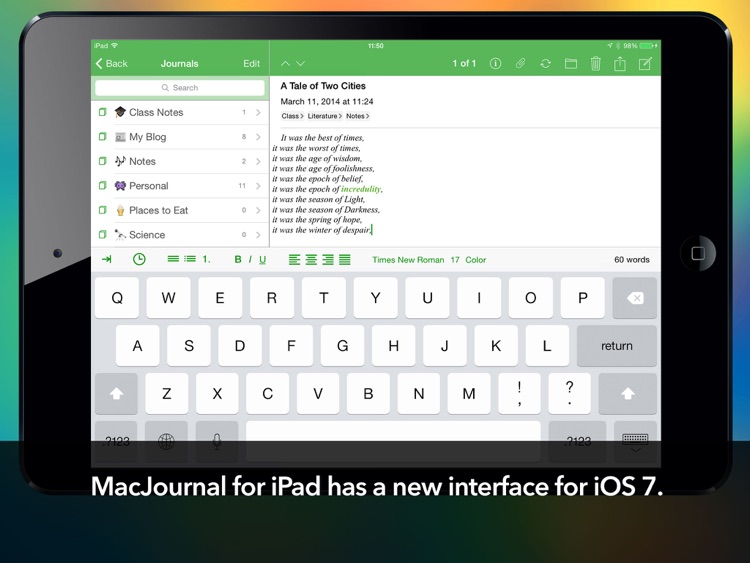Expand Personal journal with its chevron
The width and height of the screenshot is (750, 563).
click(x=258, y=186)
